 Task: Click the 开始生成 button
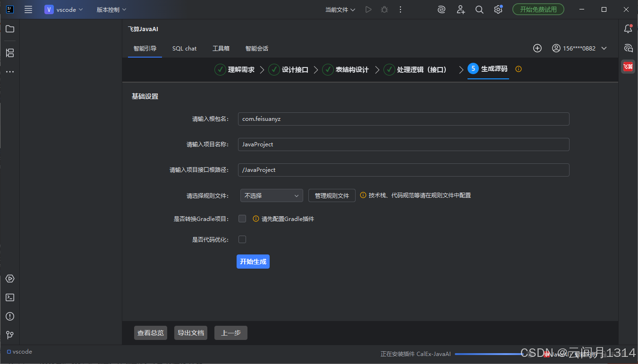[x=253, y=262]
